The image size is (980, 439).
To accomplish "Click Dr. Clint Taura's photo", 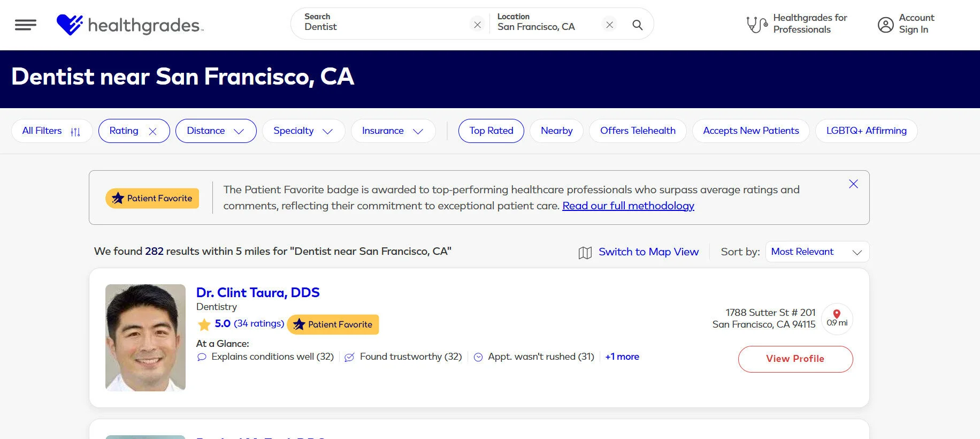I will [146, 337].
